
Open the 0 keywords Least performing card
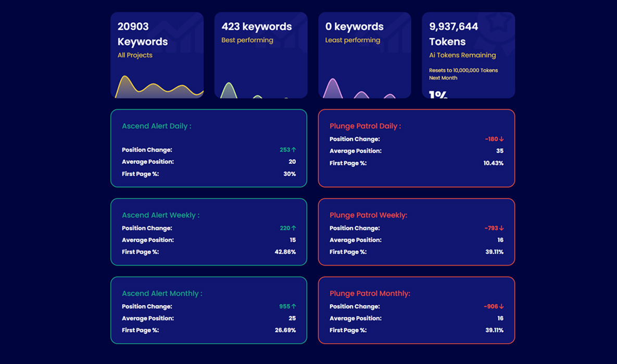pos(364,55)
